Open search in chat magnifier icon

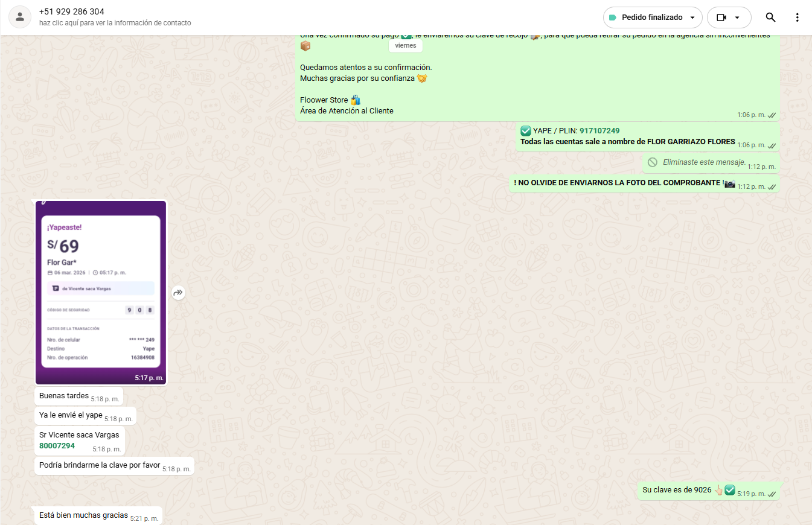click(x=770, y=17)
